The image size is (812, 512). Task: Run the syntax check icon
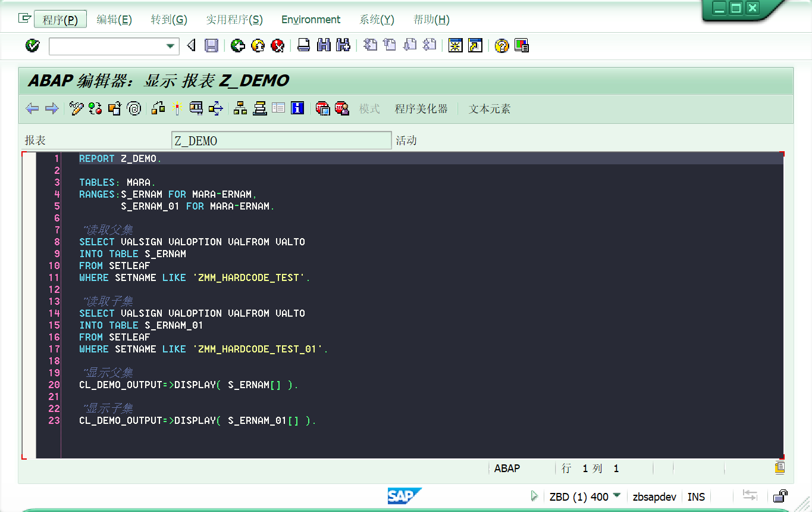[x=97, y=108]
